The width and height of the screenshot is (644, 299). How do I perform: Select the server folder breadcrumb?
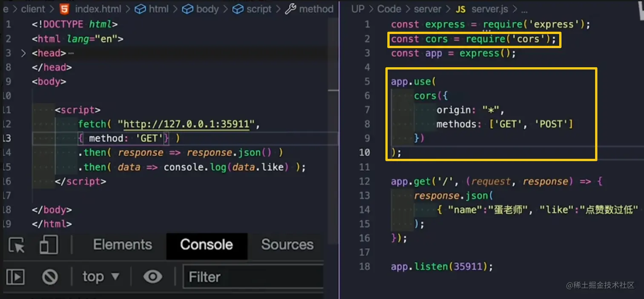(x=428, y=9)
